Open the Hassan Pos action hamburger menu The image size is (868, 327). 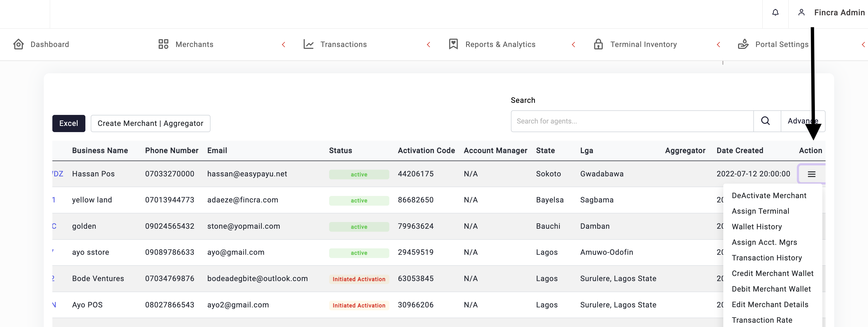[811, 174]
